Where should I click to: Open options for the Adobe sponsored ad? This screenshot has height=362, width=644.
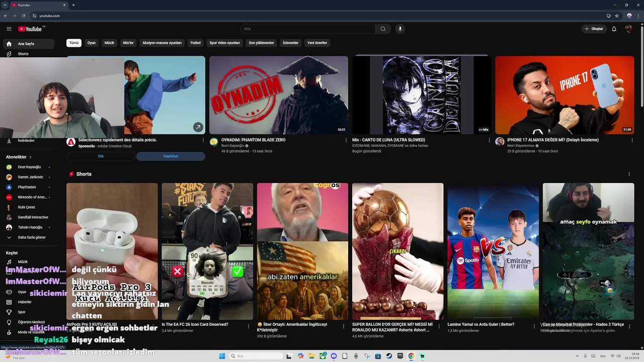[203, 140]
